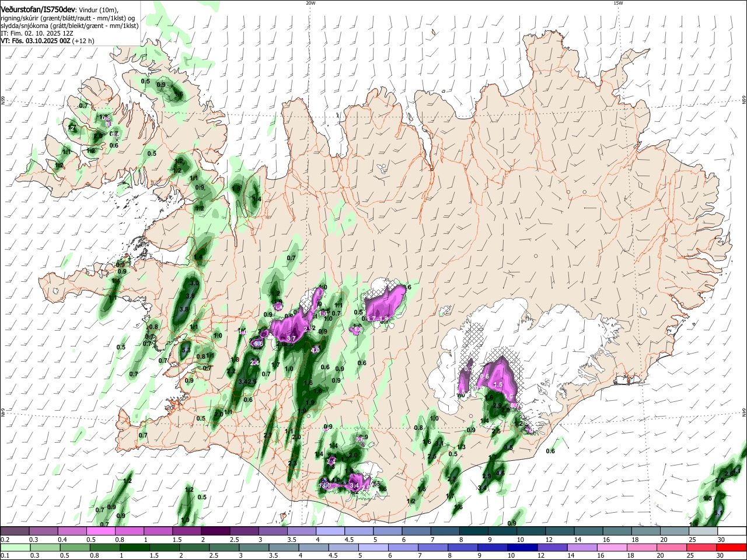The height and width of the screenshot is (560, 747).
Task: Click the 0.1 label on the rain legend
Action: pyautogui.click(x=4, y=555)
